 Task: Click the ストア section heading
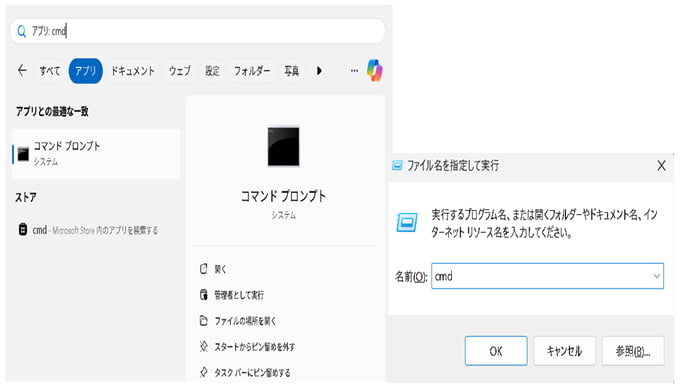click(x=26, y=198)
